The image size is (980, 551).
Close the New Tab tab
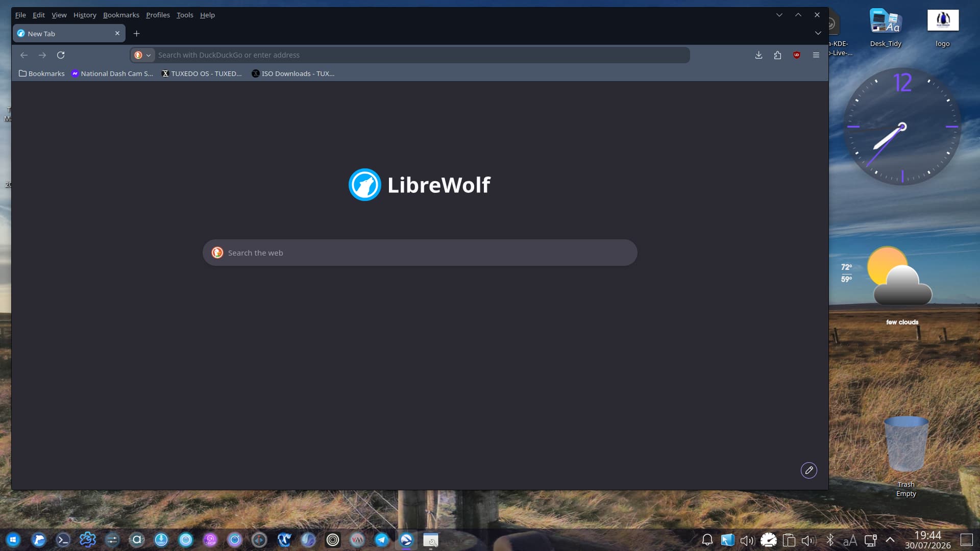click(x=117, y=33)
